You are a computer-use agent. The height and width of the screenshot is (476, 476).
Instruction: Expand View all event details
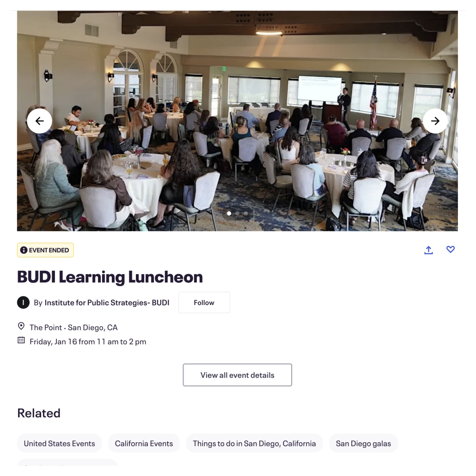[237, 375]
